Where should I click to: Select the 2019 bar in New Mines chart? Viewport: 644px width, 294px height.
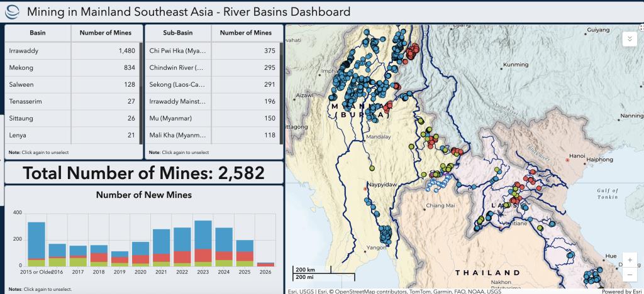(x=119, y=259)
